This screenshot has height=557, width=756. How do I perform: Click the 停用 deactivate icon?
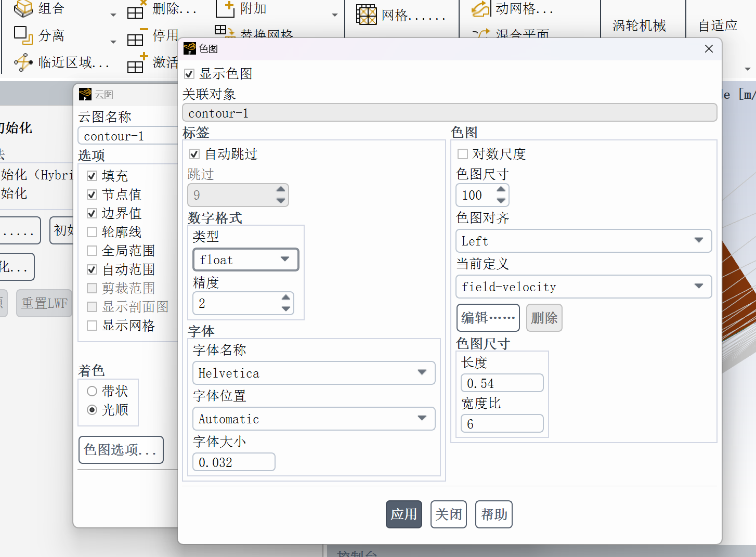click(x=137, y=37)
